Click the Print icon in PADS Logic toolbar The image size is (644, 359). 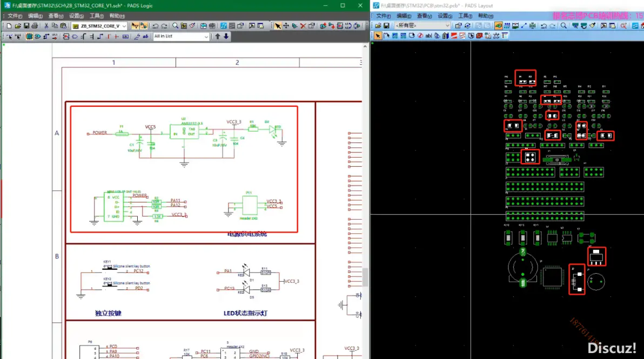tap(36, 25)
